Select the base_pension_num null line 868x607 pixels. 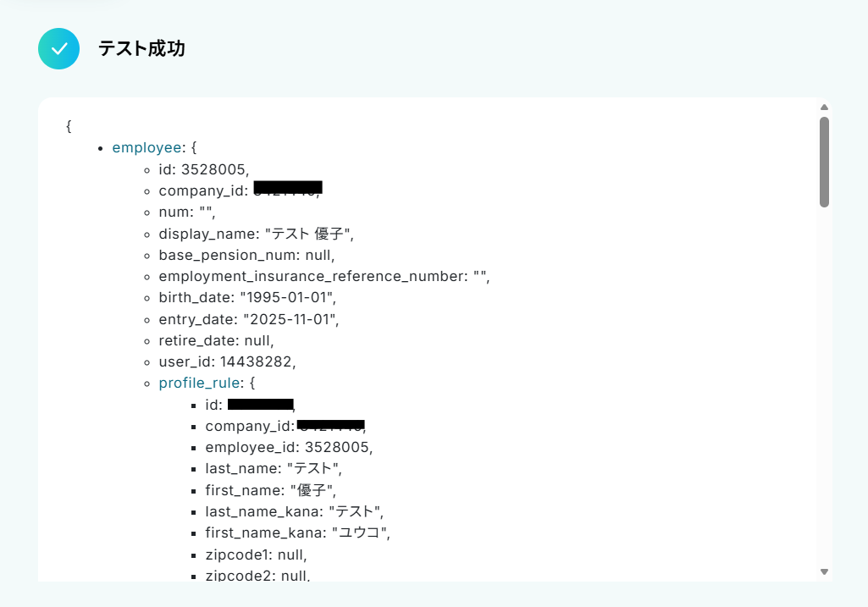coord(246,255)
